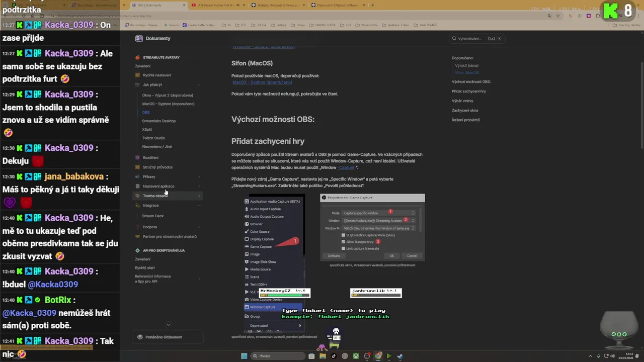Follow the MacOS – Syphon (doporučeno) link
Image resolution: width=644 pixels, height=362 pixels.
[262, 82]
